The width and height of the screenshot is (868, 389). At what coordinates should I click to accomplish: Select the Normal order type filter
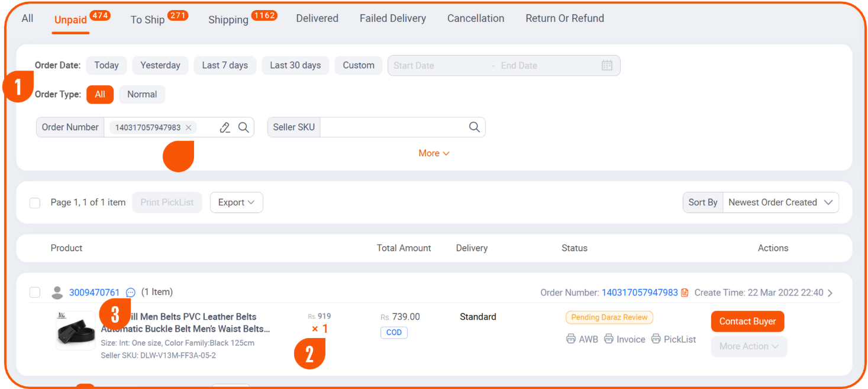pos(142,94)
